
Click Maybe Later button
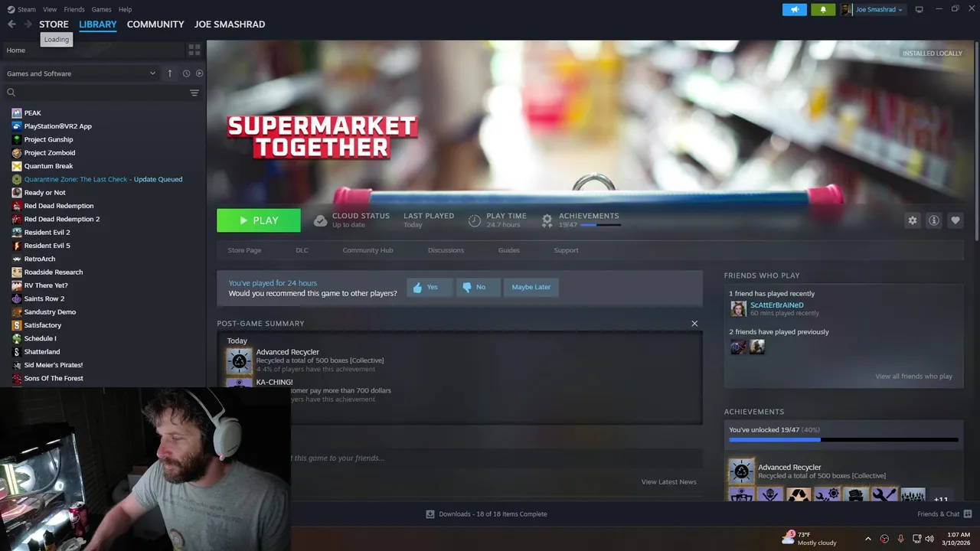pos(531,287)
